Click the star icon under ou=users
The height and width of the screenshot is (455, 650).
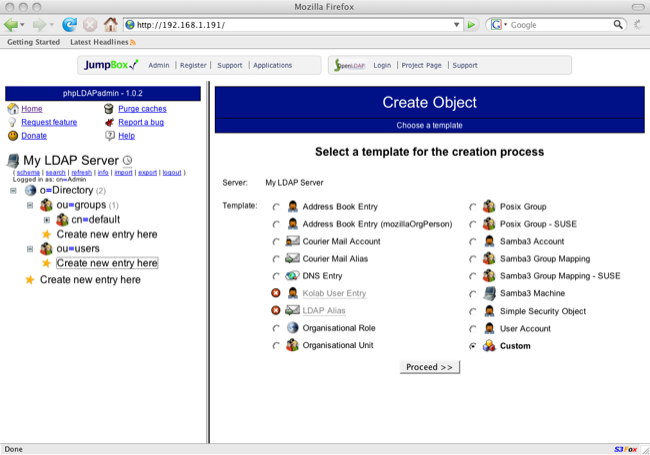(x=46, y=263)
